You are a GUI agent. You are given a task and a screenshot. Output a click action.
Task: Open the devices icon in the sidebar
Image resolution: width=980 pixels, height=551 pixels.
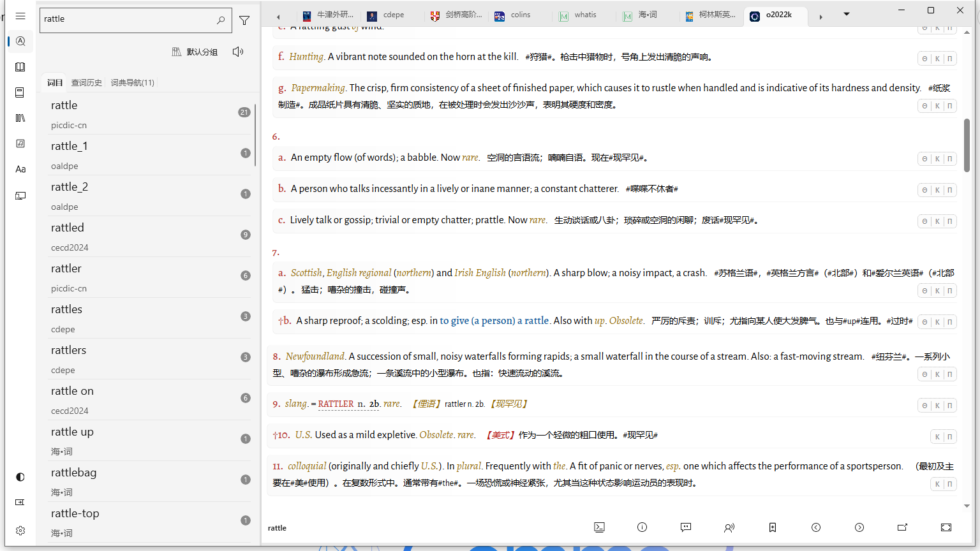[x=20, y=196]
